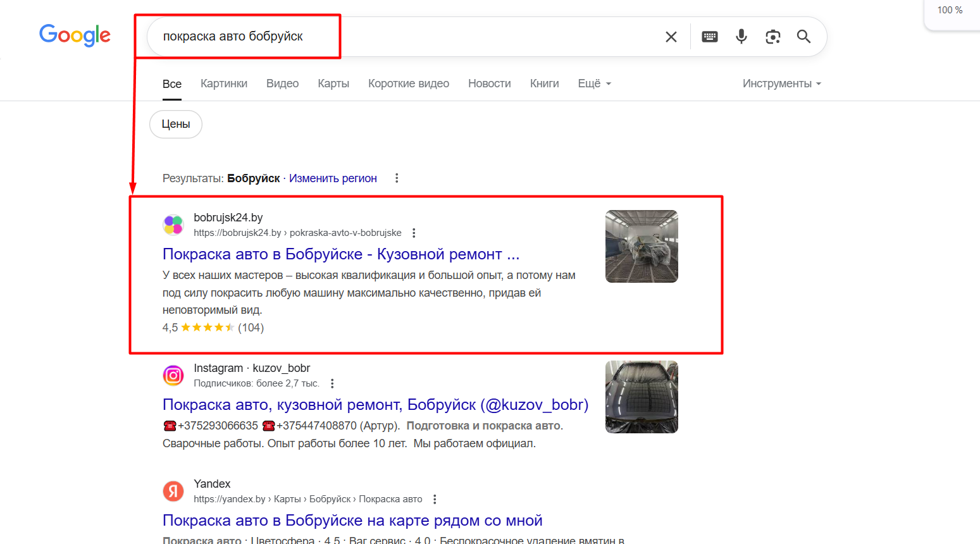Image resolution: width=980 pixels, height=544 pixels.
Task: Open options menu for bobrujsk24.by result
Action: 414,233
